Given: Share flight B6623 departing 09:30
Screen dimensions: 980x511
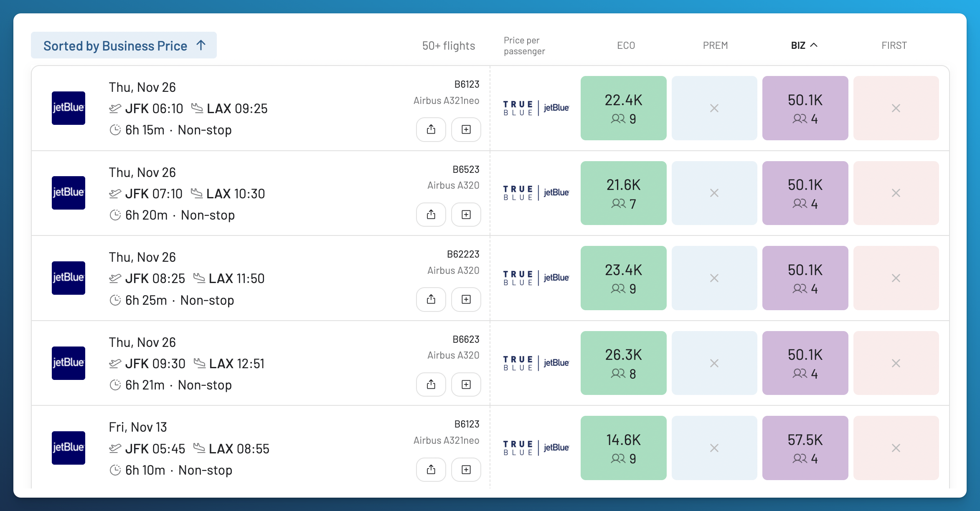Looking at the screenshot, I should click(x=431, y=385).
